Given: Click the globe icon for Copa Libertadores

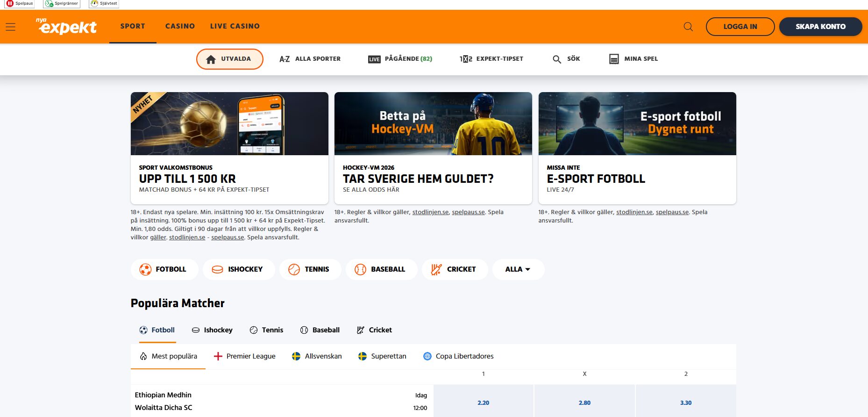Looking at the screenshot, I should (x=427, y=356).
